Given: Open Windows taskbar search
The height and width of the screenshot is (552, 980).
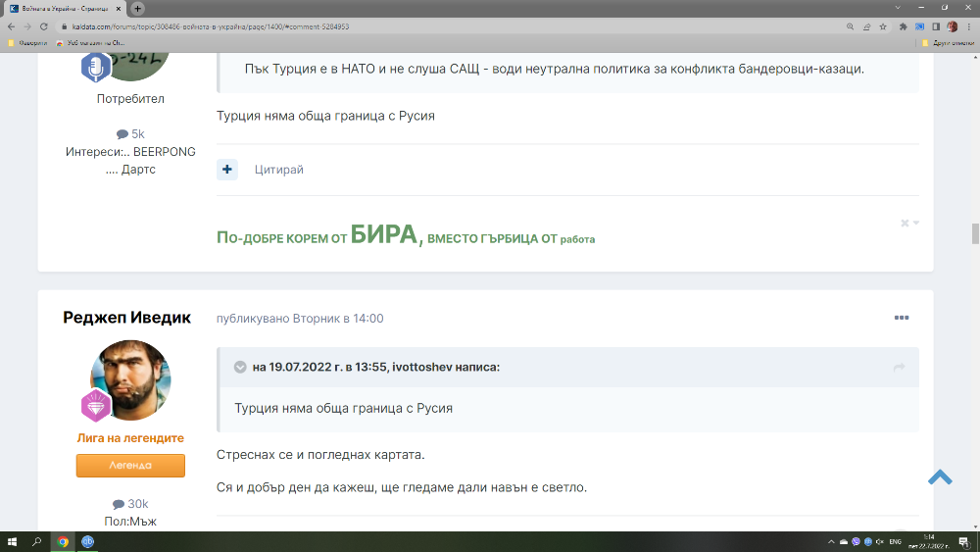Looking at the screenshot, I should pos(37,541).
